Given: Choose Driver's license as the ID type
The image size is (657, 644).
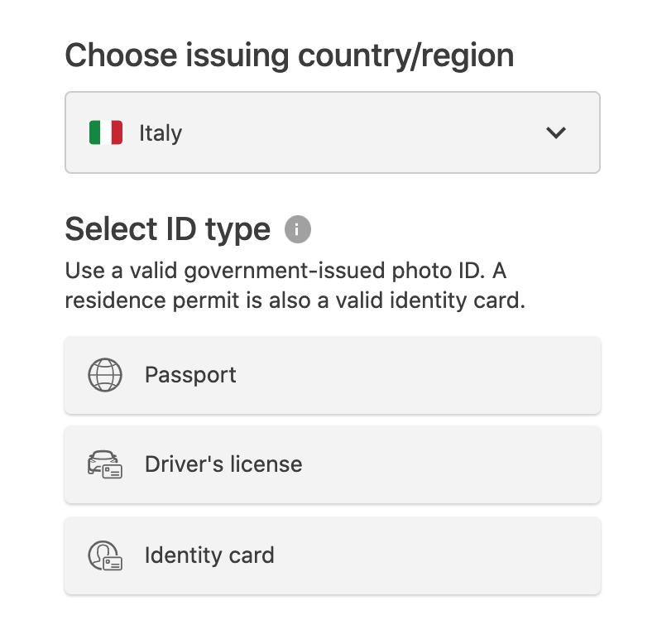Looking at the screenshot, I should click(332, 465).
